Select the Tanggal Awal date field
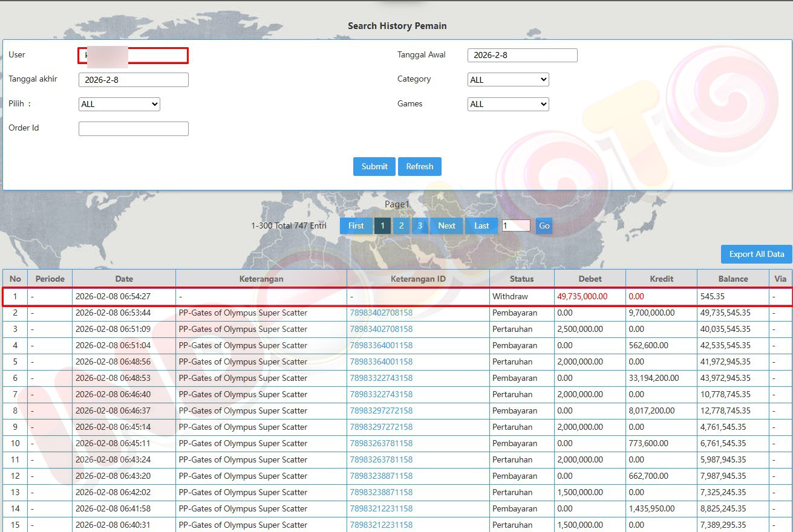The width and height of the screenshot is (793, 532). [522, 56]
